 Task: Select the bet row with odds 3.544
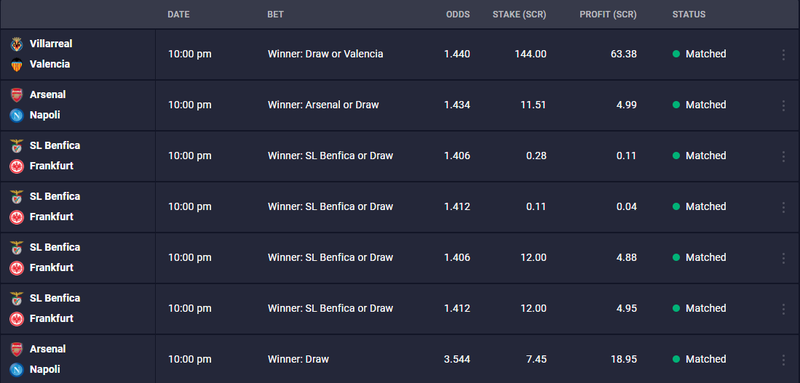(400, 360)
